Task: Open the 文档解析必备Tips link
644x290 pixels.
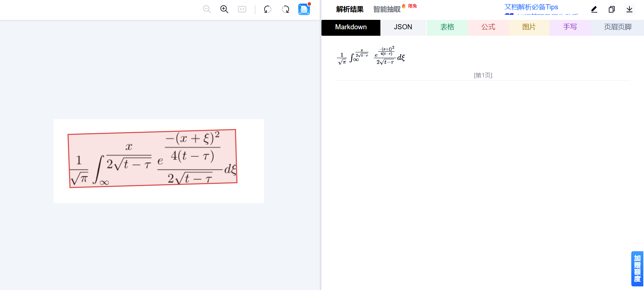Action: coord(531,7)
